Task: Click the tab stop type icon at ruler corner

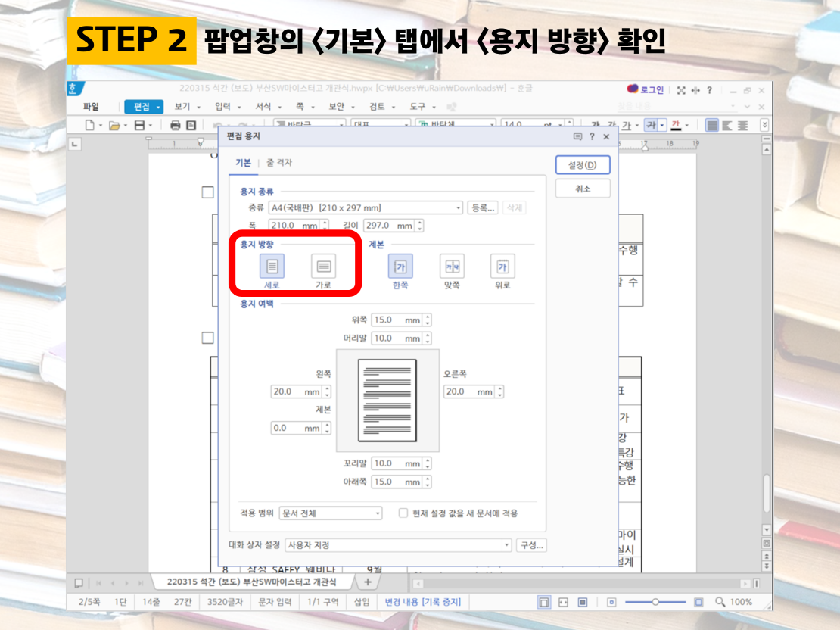Action: 75,144
